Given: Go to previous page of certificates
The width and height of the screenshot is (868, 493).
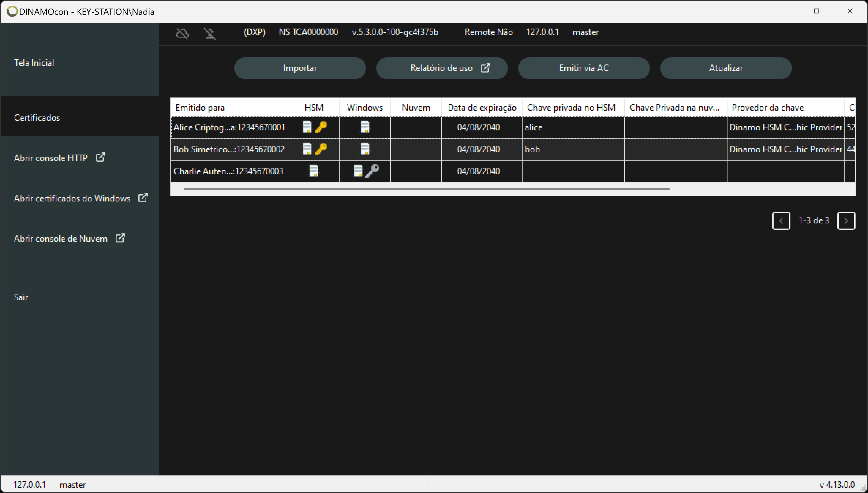Looking at the screenshot, I should 781,221.
